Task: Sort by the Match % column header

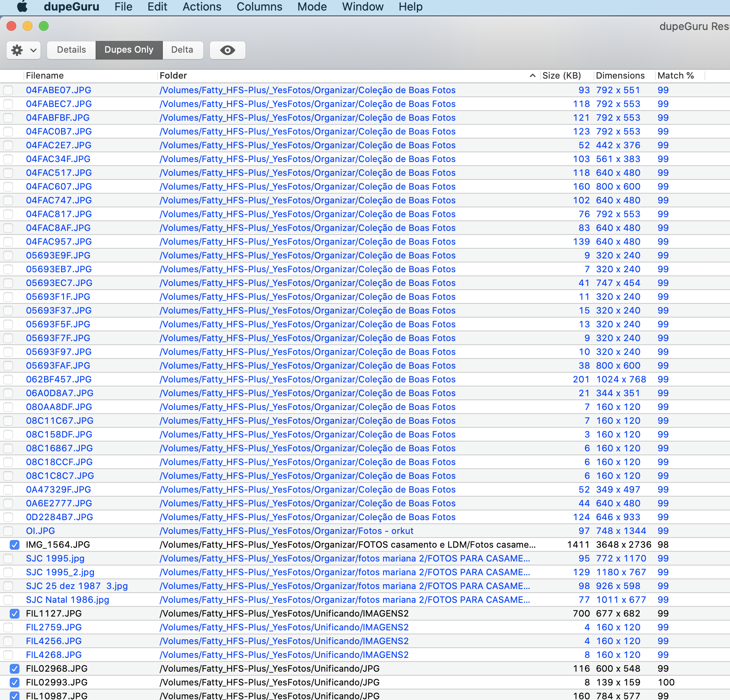Action: 676,76
